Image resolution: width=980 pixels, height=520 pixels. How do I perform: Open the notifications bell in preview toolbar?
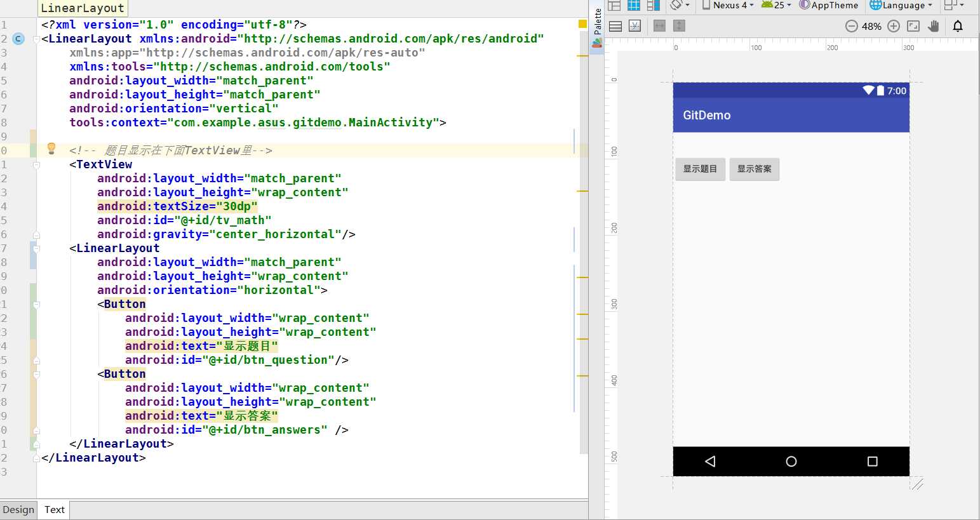click(x=958, y=26)
